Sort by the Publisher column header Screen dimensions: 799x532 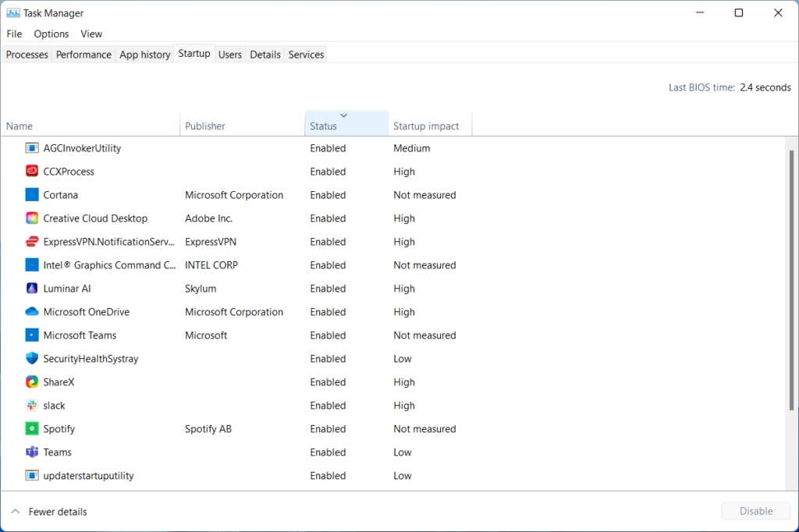(x=243, y=124)
